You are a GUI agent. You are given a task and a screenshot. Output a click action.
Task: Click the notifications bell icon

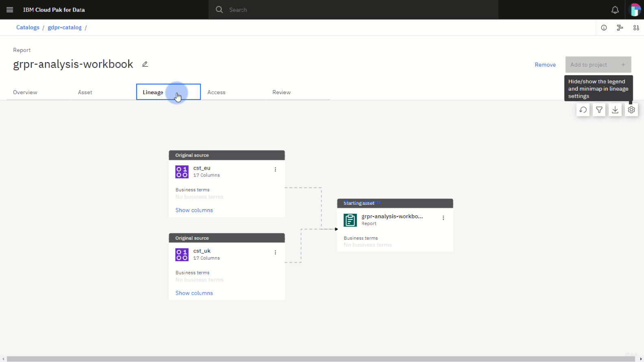tap(615, 10)
